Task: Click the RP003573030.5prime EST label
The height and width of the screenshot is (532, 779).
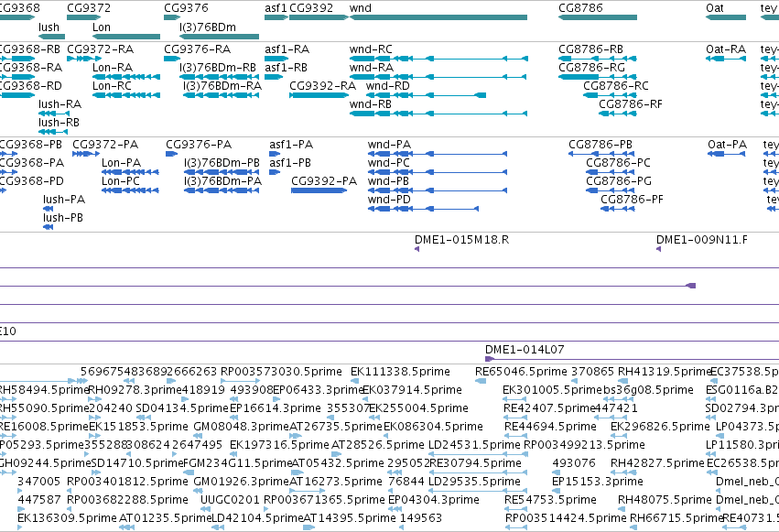Action: click(x=281, y=372)
